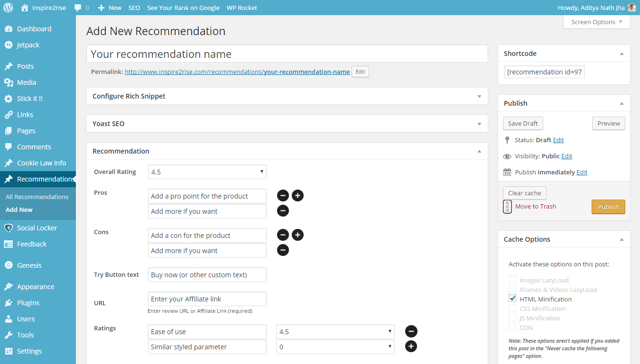The width and height of the screenshot is (640, 364).
Task: Open the Plugins menu in sidebar
Action: tap(28, 303)
